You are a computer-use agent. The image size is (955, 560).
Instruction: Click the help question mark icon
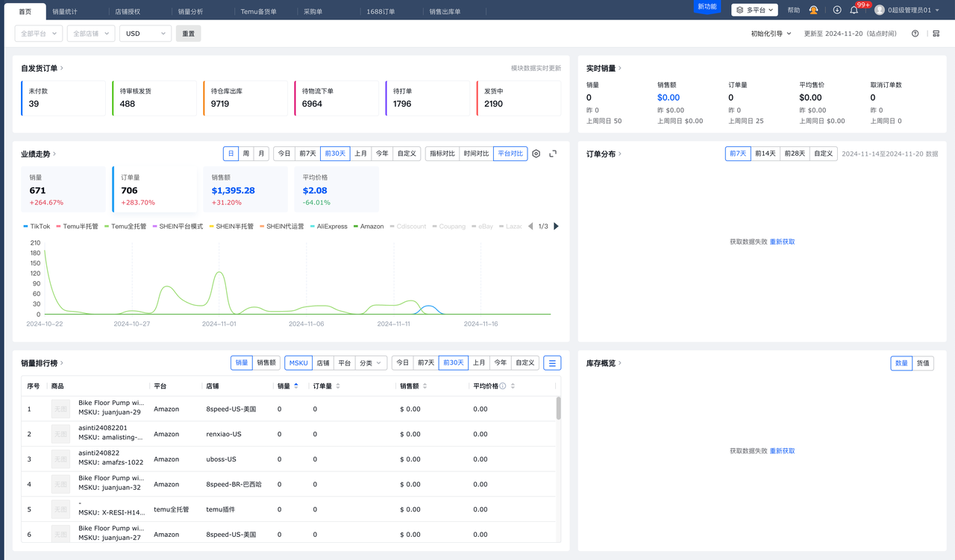point(915,34)
